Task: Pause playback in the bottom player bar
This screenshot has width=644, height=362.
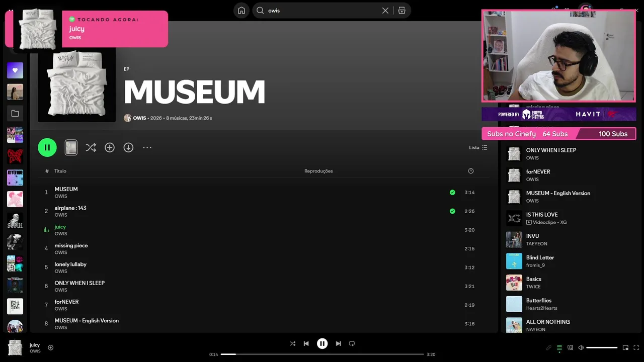Action: tap(322, 343)
